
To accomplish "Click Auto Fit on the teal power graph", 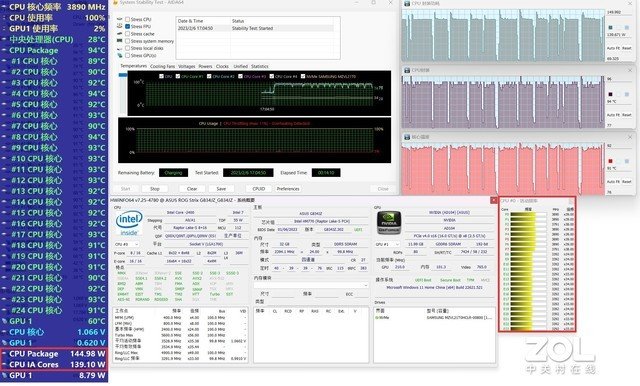I will pos(613,48).
